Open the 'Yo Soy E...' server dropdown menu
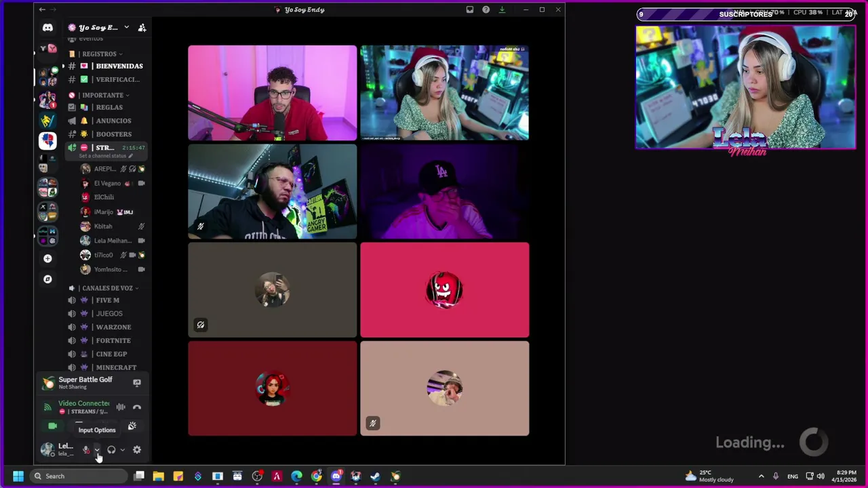 99,28
